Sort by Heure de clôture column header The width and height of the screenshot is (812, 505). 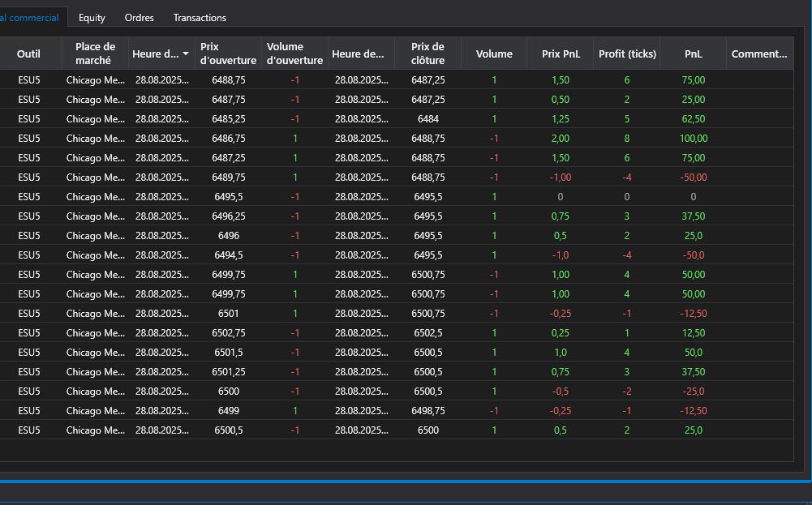361,53
